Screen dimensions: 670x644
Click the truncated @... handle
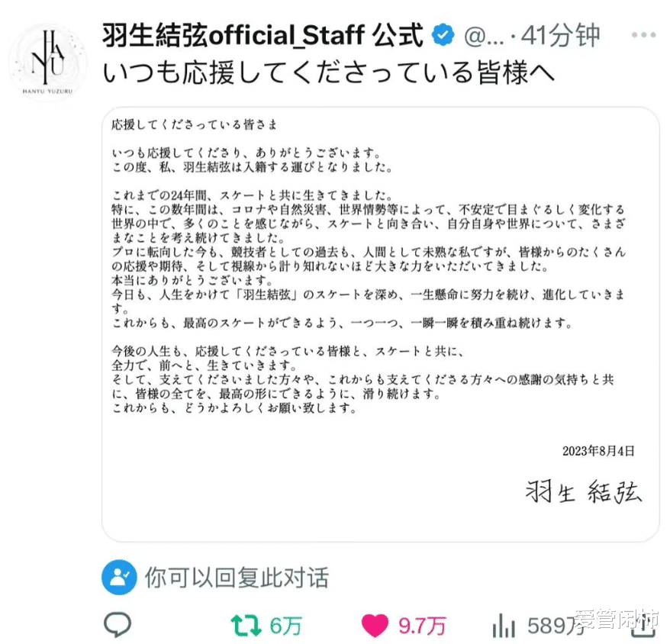click(x=484, y=36)
